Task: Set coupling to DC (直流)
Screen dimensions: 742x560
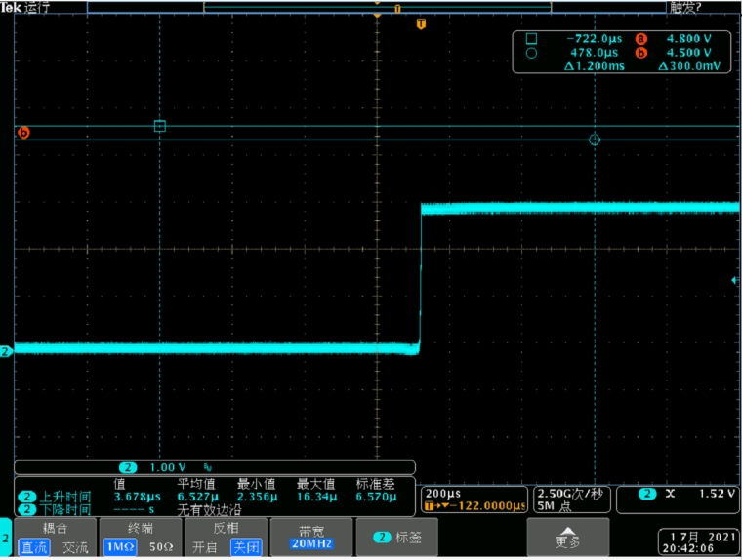Action: pos(34,547)
